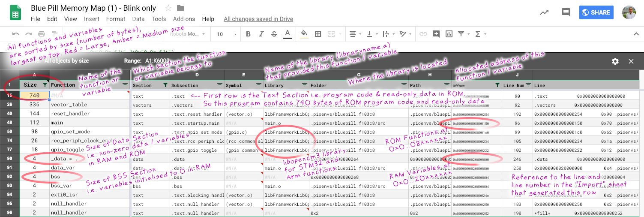Open the File menu
Screen dimensions: 644x217
pos(36,19)
